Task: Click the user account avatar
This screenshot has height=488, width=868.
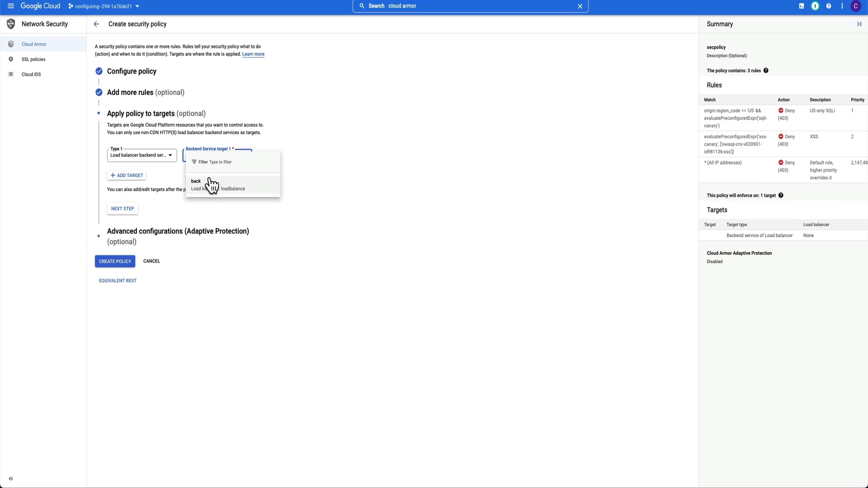Action: pyautogui.click(x=855, y=6)
